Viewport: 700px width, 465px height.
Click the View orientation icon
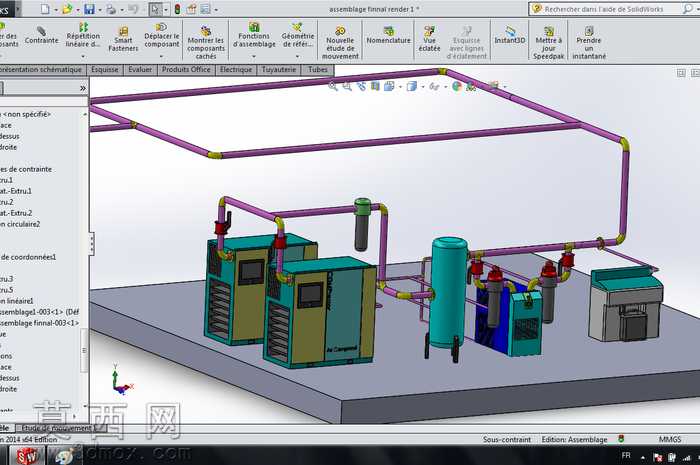pyautogui.click(x=389, y=86)
